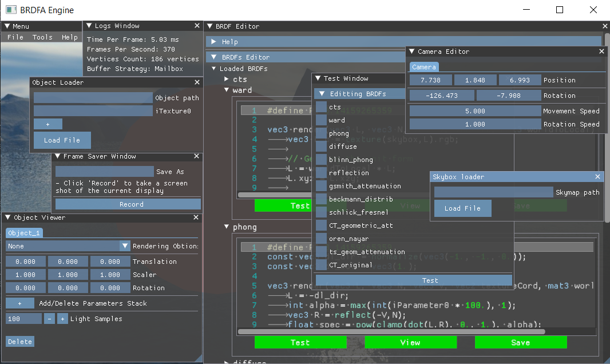Close the Skybox loader window
The image size is (610, 364).
click(x=598, y=177)
